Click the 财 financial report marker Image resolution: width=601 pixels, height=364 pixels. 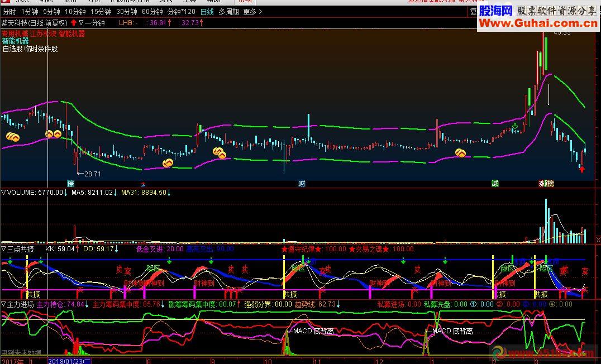pos(302,184)
